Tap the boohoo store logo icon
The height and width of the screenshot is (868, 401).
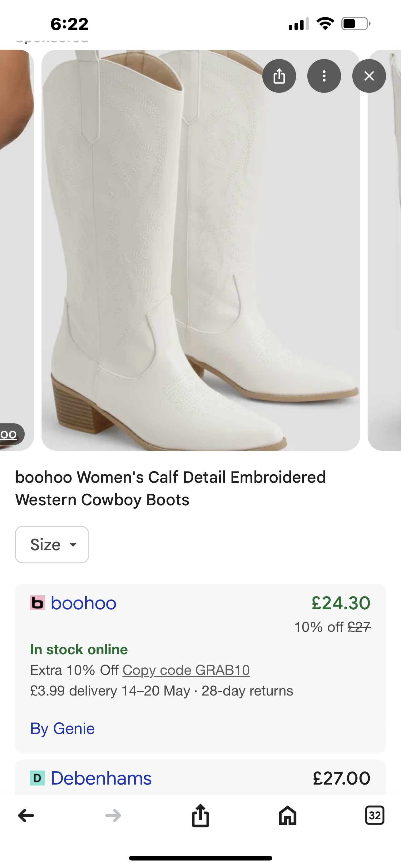tap(37, 603)
